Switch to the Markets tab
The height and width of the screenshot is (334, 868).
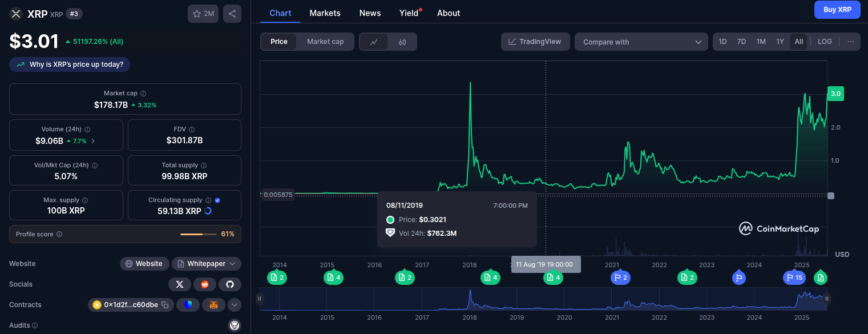[325, 13]
